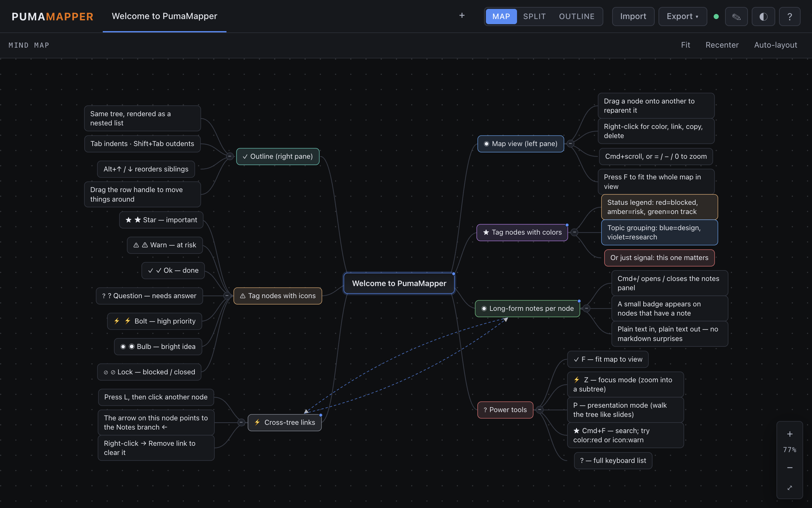Select the Star — important node
Viewport: 812px width, 508px height.
coord(161,220)
